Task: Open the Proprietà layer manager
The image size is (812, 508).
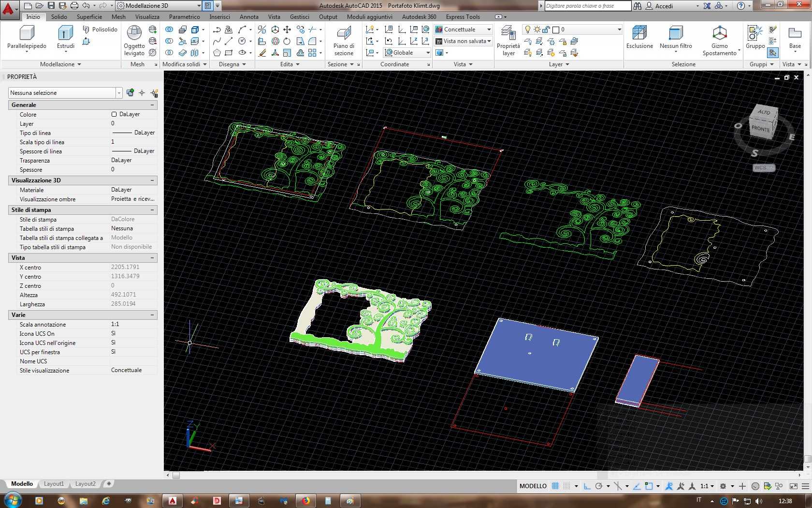Action: coord(508,41)
